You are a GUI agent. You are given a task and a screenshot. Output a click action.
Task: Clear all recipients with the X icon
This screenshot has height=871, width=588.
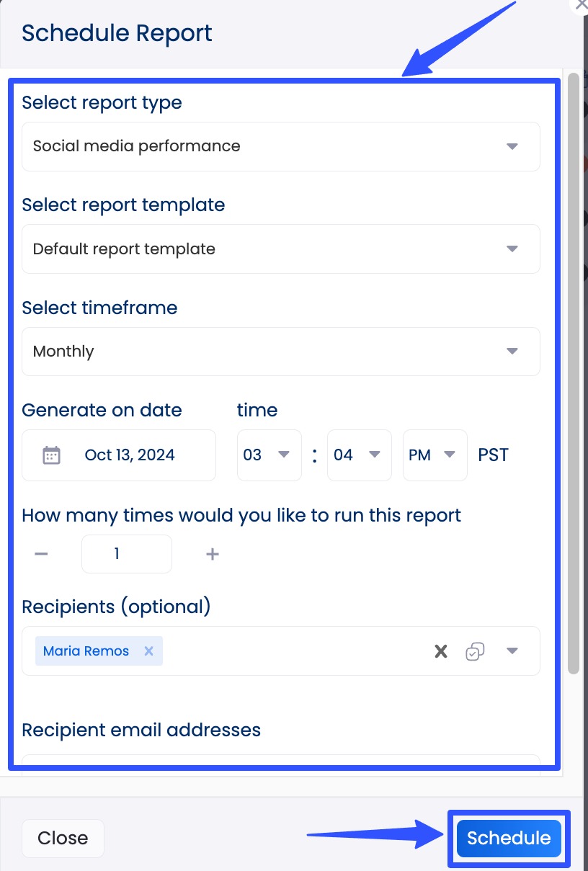pyautogui.click(x=440, y=651)
